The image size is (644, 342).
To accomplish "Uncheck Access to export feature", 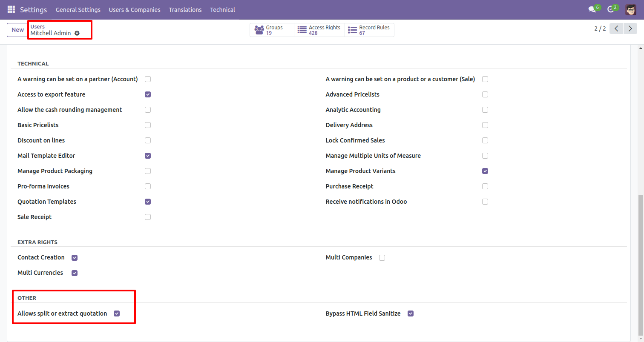I will click(148, 94).
